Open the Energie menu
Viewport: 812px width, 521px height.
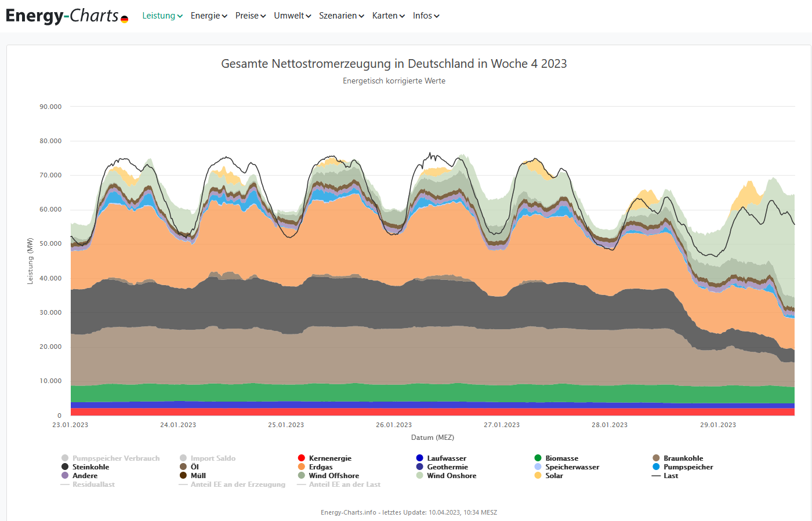click(209, 16)
